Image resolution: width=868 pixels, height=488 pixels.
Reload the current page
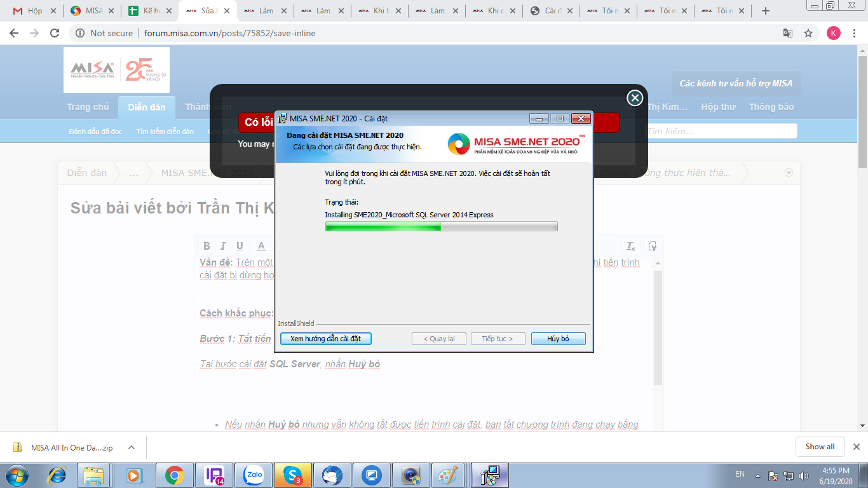55,33
